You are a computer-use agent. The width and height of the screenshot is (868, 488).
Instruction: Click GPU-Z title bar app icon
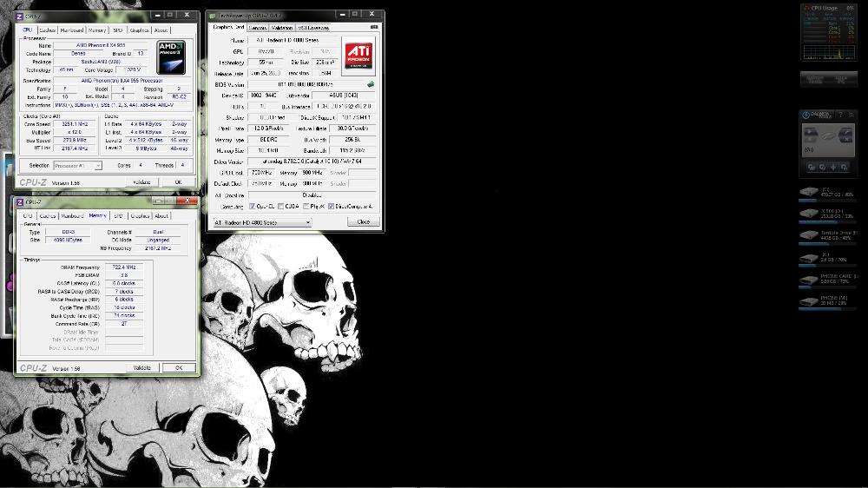pyautogui.click(x=213, y=16)
